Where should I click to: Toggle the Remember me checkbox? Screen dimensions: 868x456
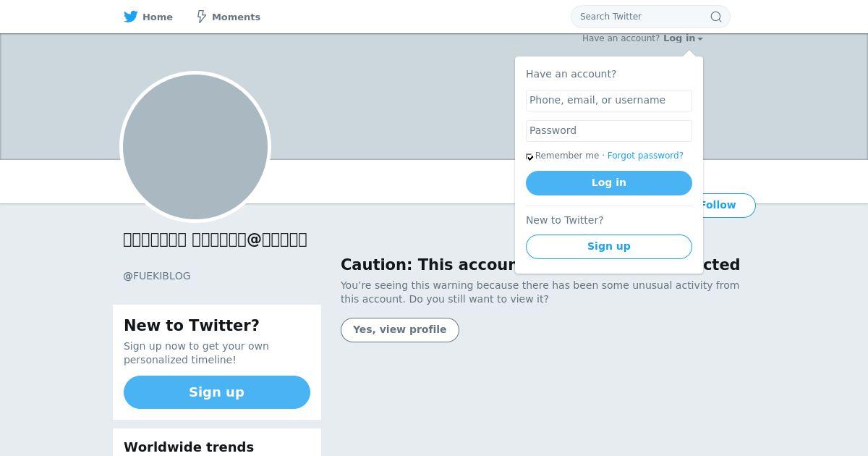[x=529, y=156]
